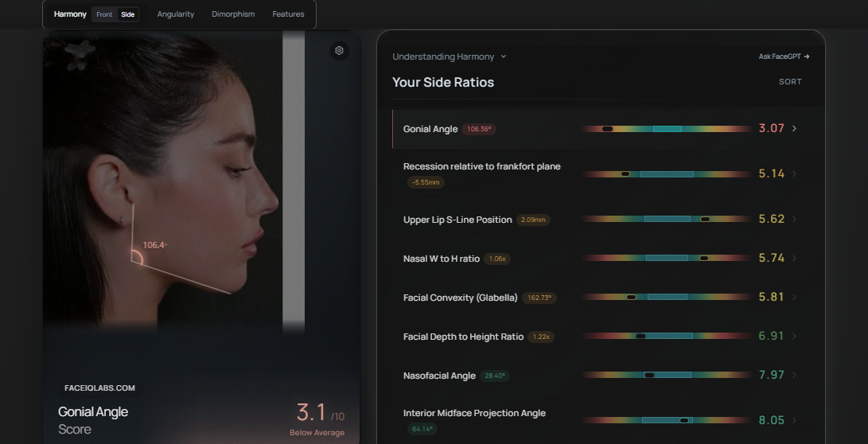Open the settings gear on photo

(339, 51)
